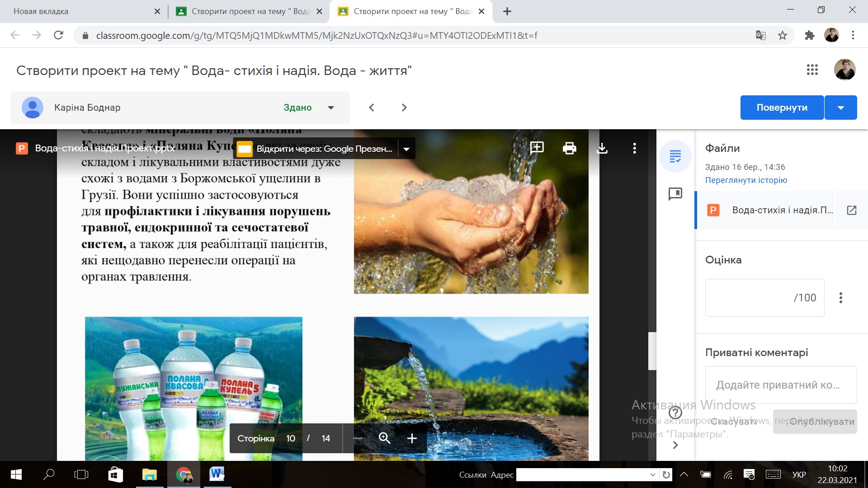The image size is (868, 488).
Task: Click the browser forward arrow
Action: point(37,35)
